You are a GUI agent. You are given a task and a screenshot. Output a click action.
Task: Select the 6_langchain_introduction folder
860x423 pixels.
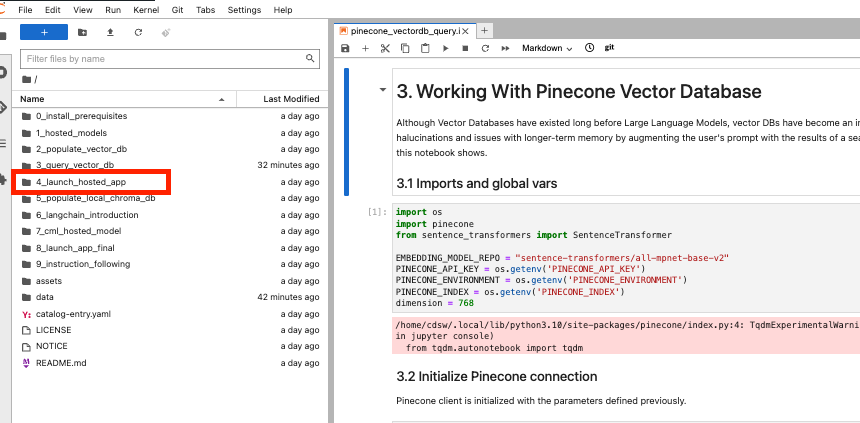click(170, 215)
